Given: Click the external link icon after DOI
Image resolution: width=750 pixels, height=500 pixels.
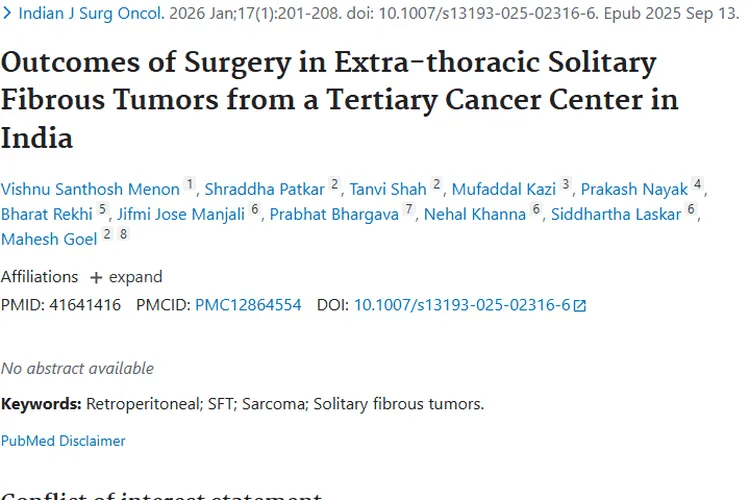Looking at the screenshot, I should click(x=580, y=306).
